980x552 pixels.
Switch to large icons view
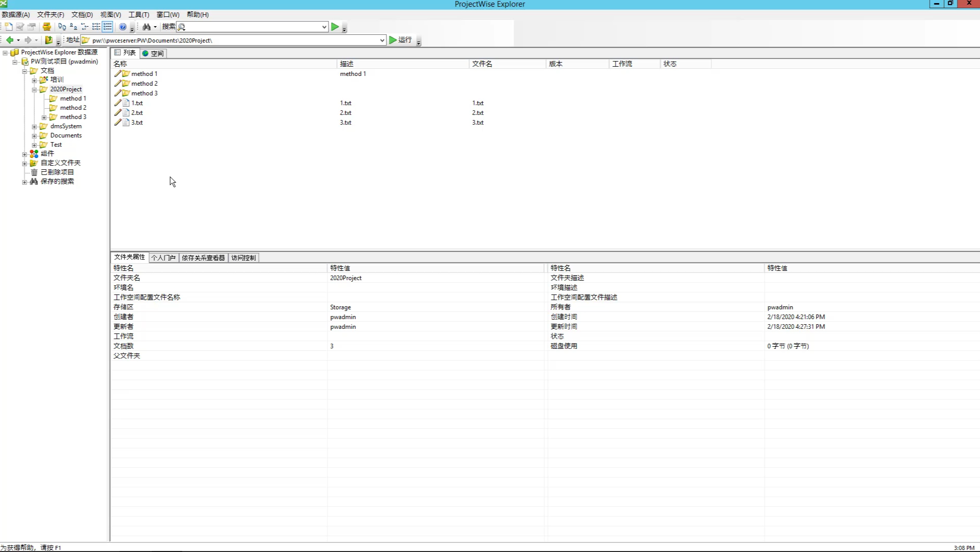click(62, 27)
